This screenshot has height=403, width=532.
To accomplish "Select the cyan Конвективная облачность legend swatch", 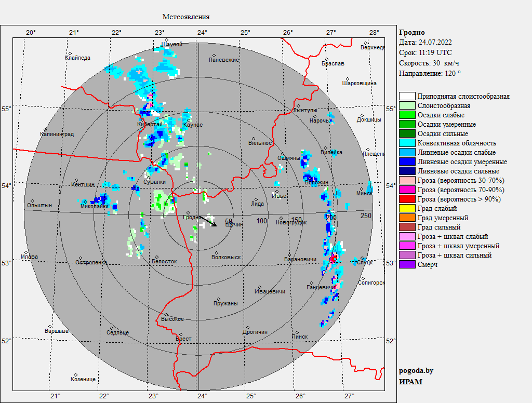I will click(x=407, y=143).
